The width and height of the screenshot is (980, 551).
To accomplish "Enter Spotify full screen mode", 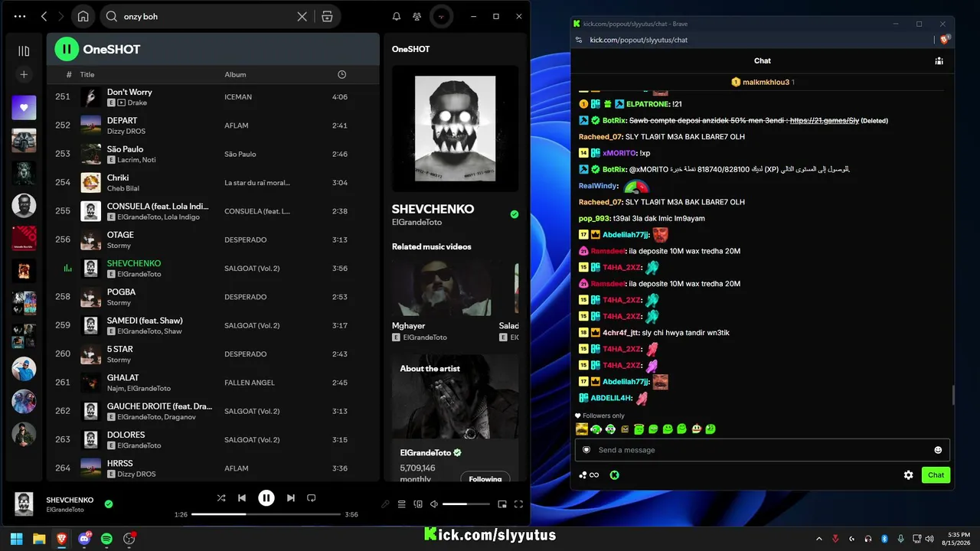I will [x=518, y=504].
